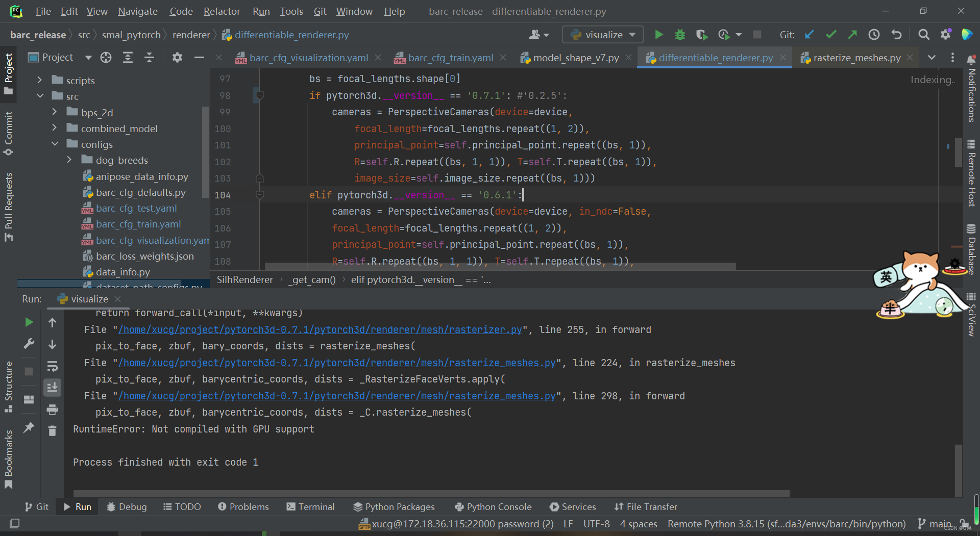Expand all in Project panel toolbar

[x=128, y=58]
